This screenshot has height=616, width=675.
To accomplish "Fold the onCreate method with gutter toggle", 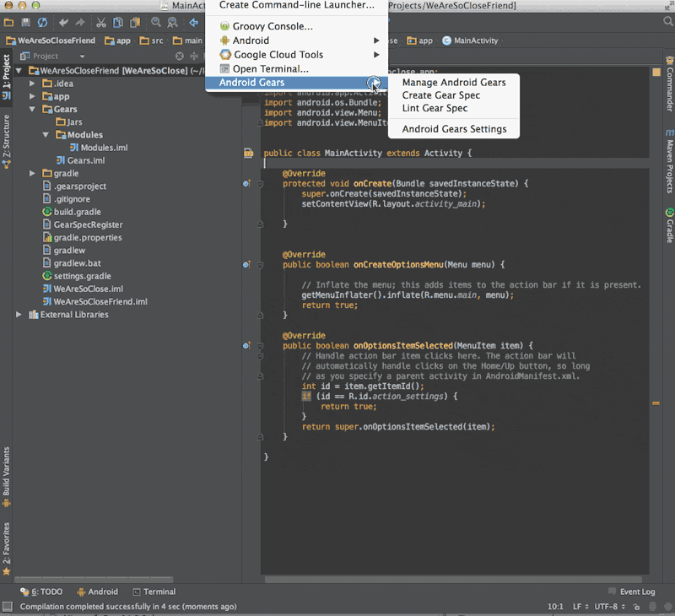I will point(260,184).
